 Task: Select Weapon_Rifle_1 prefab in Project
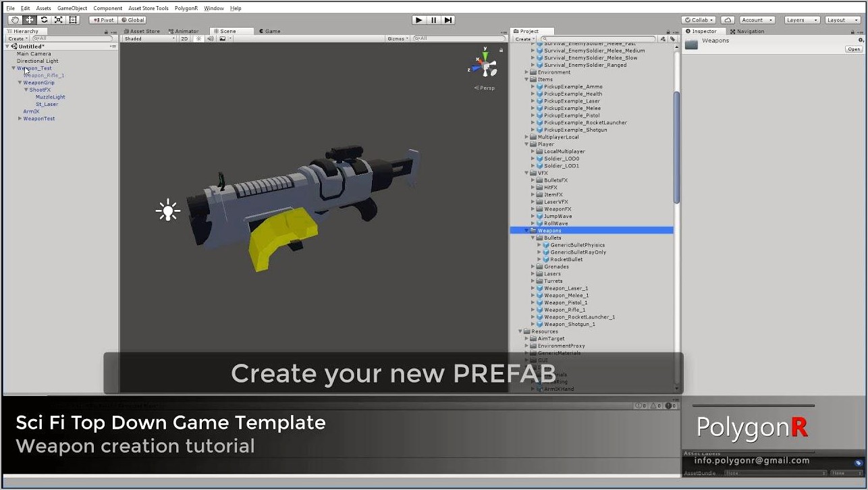coord(564,310)
